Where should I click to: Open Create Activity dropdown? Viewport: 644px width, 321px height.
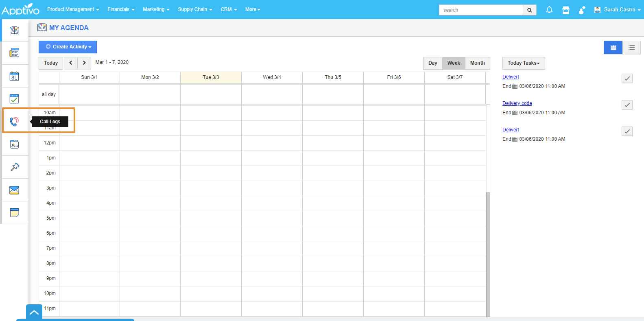pos(68,47)
